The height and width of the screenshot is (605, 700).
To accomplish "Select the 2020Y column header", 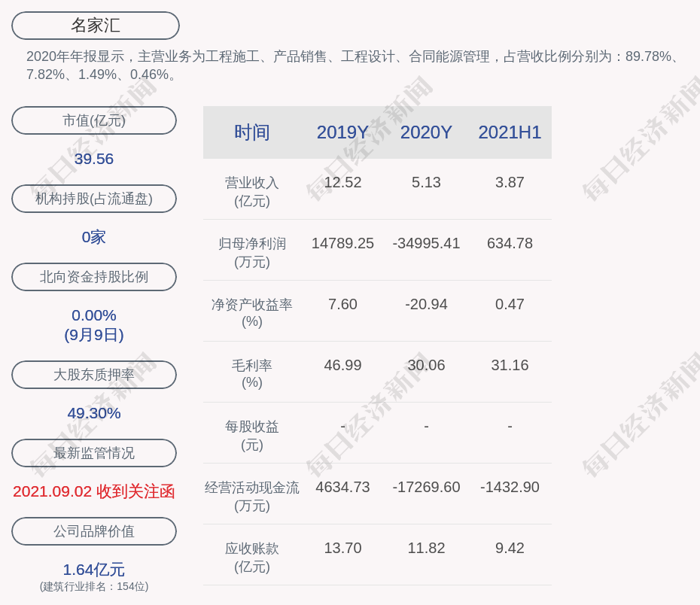I will (426, 132).
